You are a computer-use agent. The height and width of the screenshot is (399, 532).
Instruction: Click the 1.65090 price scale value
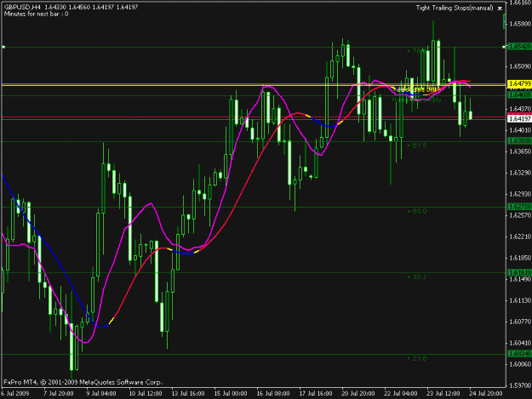point(520,66)
